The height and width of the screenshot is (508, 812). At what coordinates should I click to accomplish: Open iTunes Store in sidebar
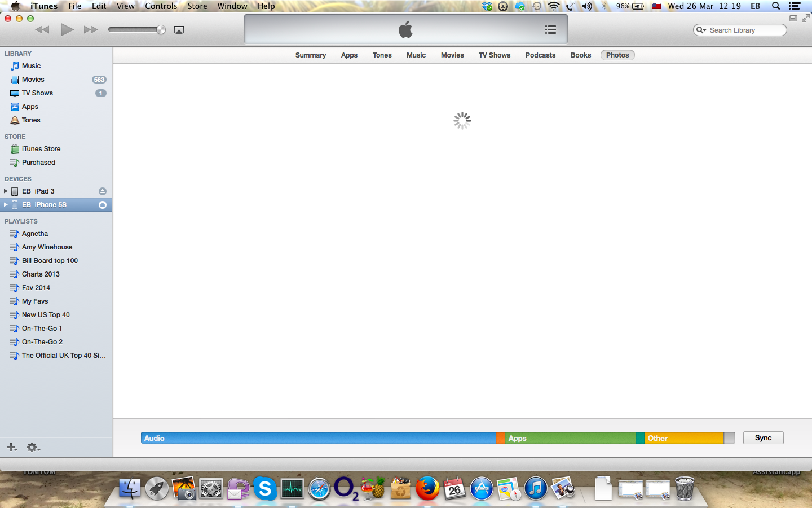(x=56, y=149)
